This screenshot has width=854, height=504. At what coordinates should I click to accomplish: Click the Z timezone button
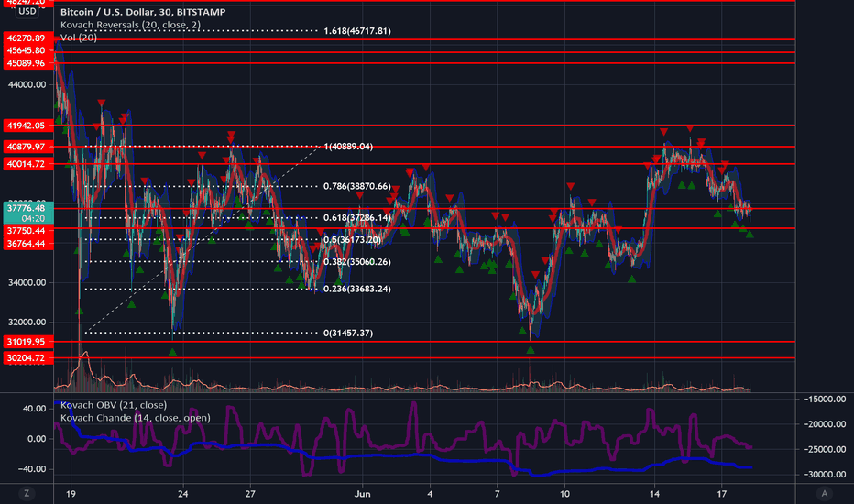[x=27, y=494]
